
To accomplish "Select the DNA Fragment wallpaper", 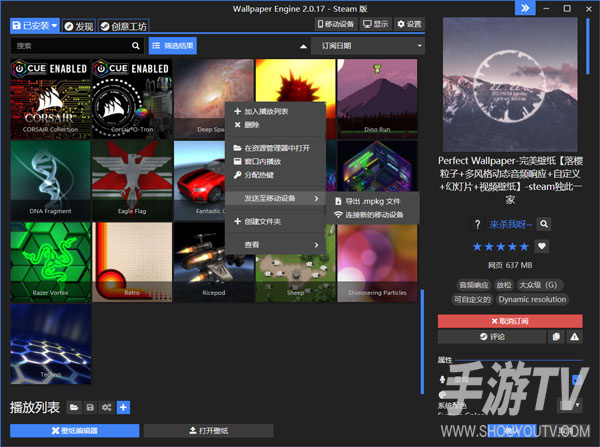I will 51,180.
